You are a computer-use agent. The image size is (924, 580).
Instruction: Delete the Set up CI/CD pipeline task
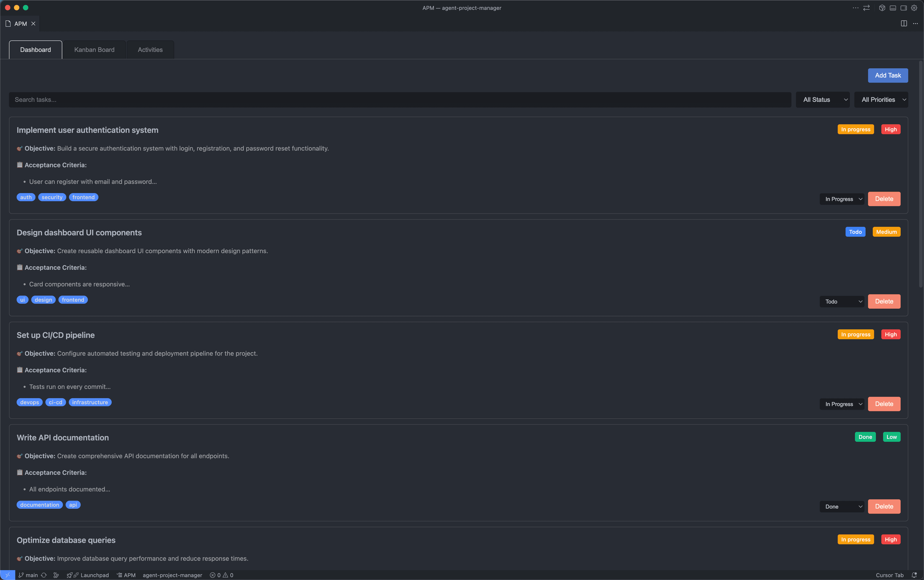[x=884, y=404]
